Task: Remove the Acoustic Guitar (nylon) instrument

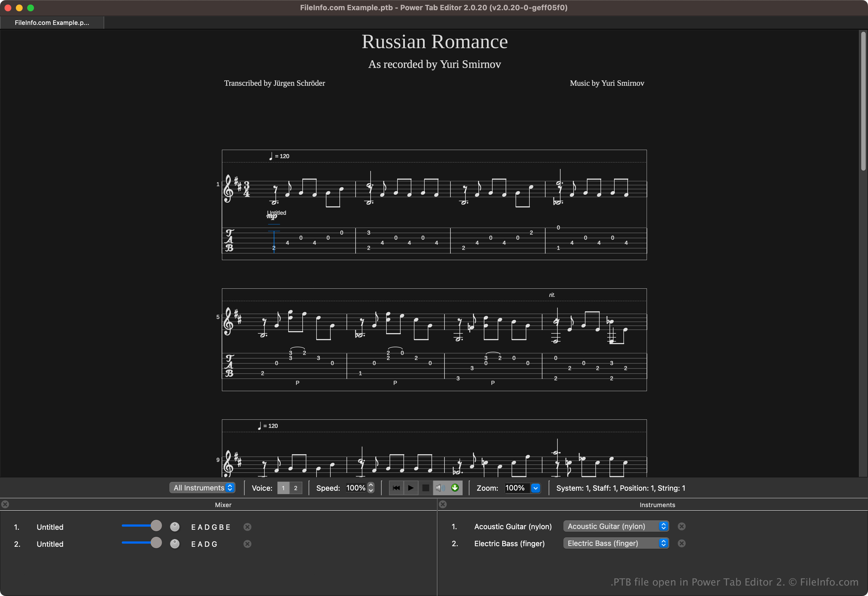Action: [x=682, y=527]
